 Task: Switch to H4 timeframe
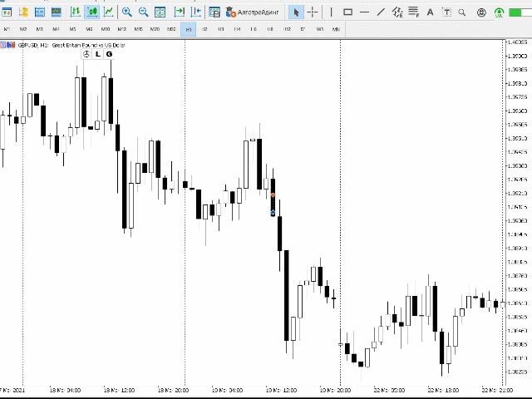tap(237, 29)
